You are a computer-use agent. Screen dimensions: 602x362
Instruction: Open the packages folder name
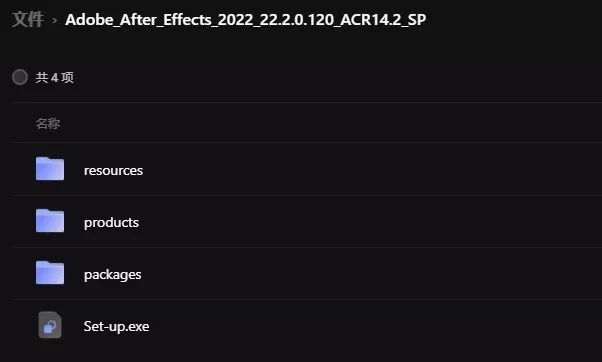(x=112, y=275)
